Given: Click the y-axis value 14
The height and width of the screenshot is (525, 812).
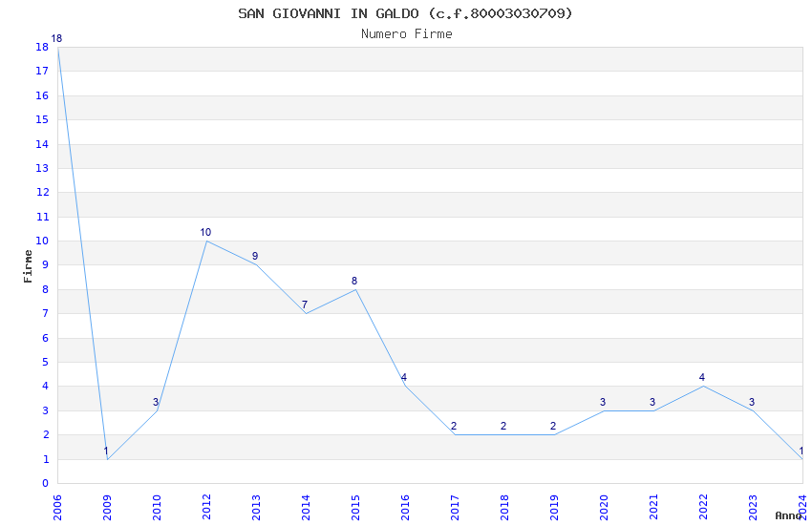Looking at the screenshot, I should 42,144.
